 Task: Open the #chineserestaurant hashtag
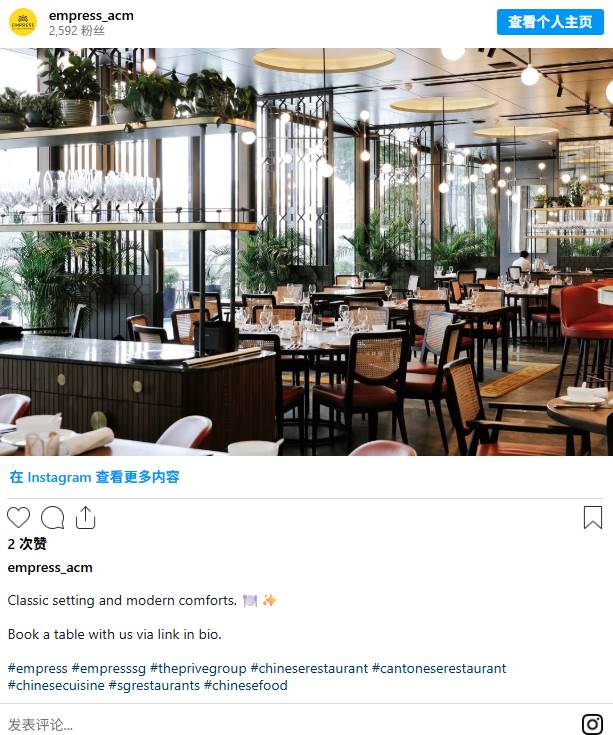[x=309, y=668]
